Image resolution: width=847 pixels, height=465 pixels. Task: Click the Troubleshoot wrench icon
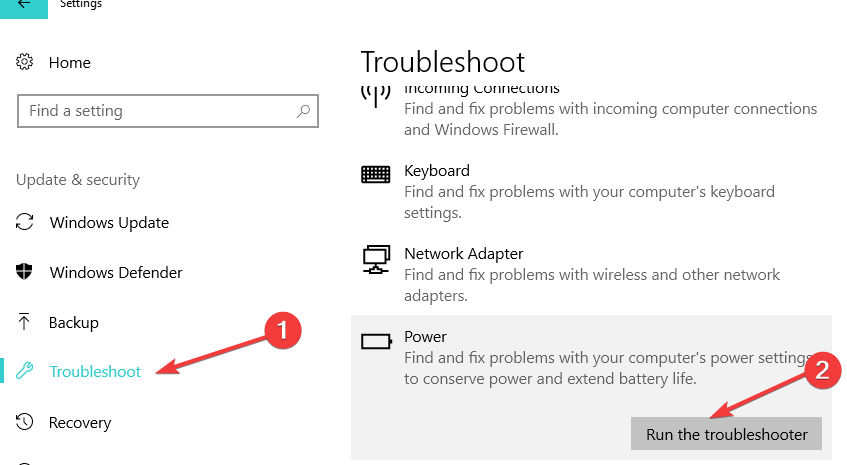pyautogui.click(x=26, y=372)
